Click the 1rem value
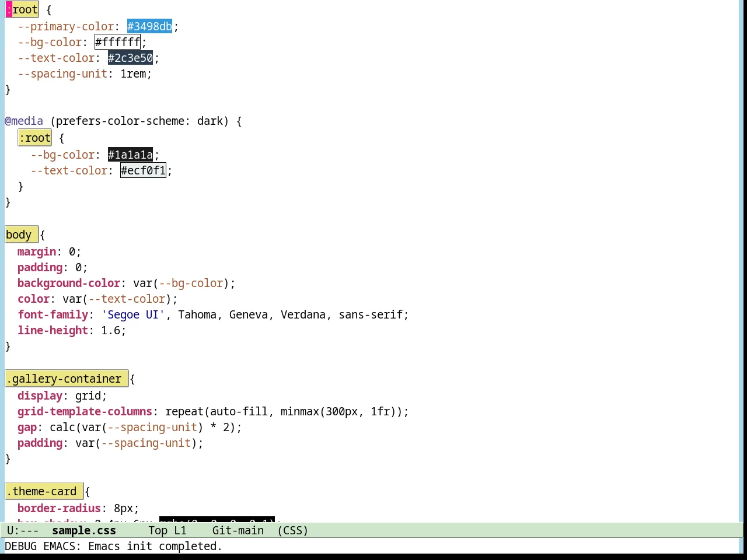 (x=133, y=73)
